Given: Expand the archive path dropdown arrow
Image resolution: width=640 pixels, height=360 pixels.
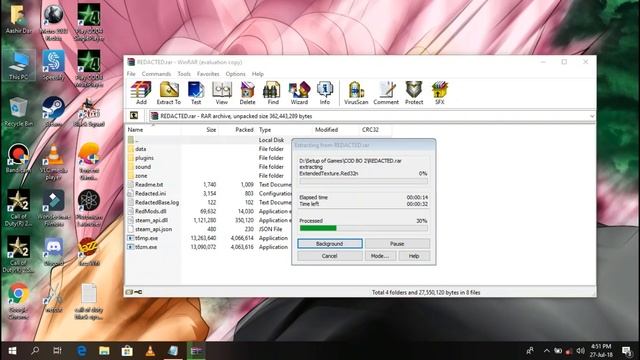Looking at the screenshot, I should [x=592, y=116].
